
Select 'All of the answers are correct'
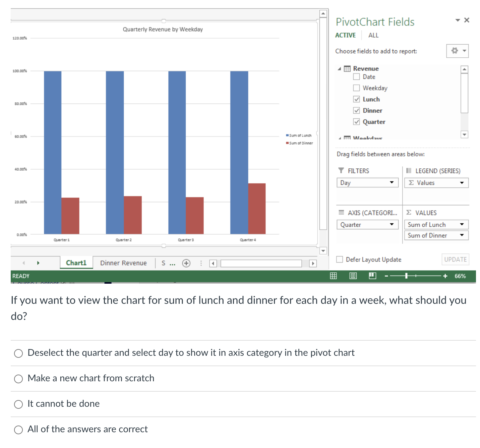point(18,430)
